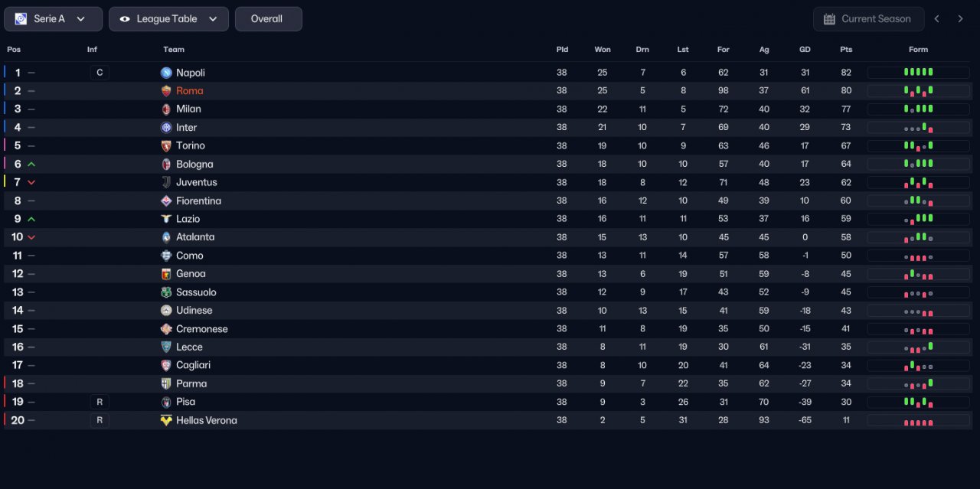The image size is (980, 489).
Task: Click Napoli's form indicator bar
Action: [x=918, y=73]
